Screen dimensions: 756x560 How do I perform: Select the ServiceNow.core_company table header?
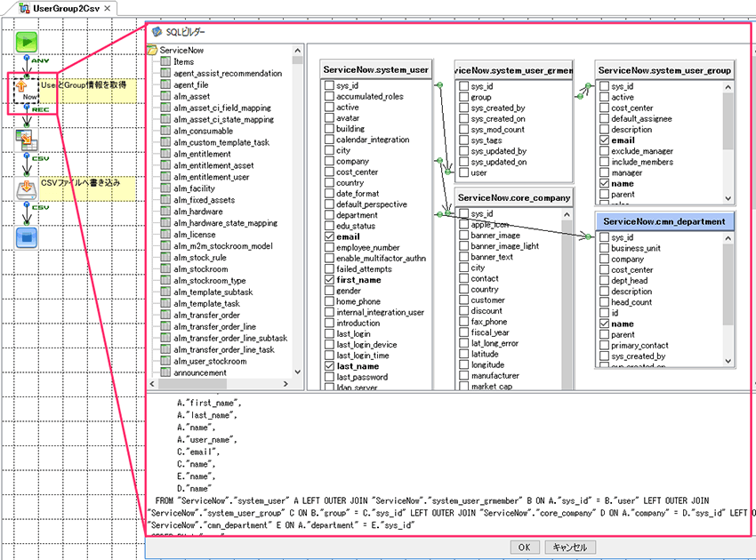point(514,197)
